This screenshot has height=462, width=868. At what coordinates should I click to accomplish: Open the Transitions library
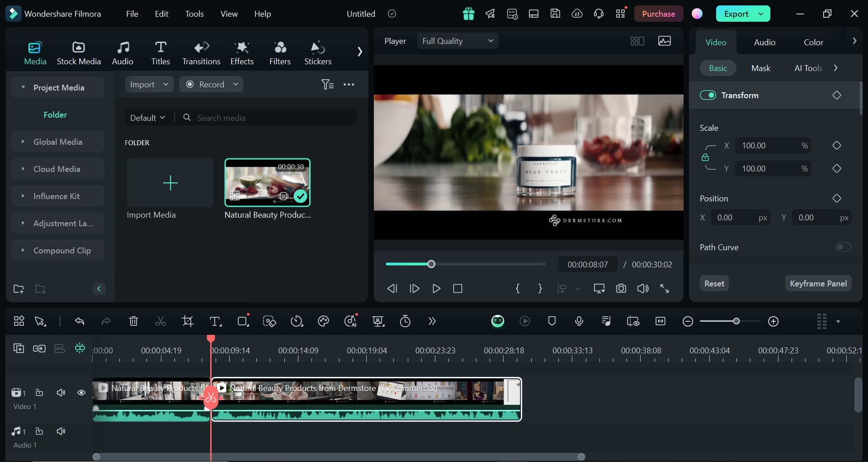coord(201,53)
